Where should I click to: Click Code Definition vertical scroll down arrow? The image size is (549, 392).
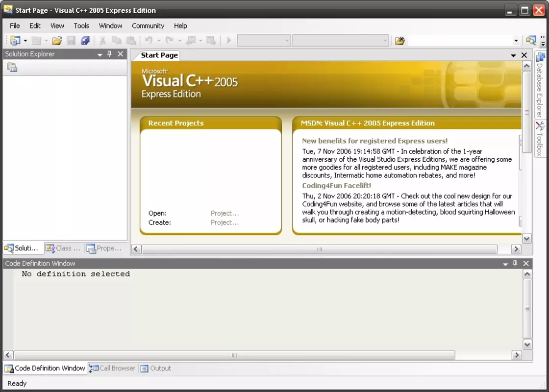527,345
